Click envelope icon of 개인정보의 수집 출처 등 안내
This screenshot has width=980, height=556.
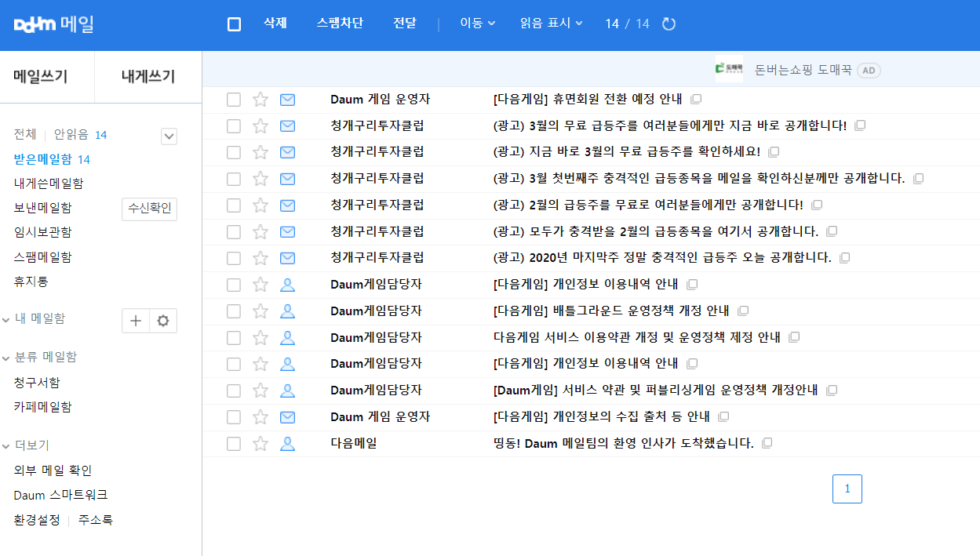click(288, 417)
